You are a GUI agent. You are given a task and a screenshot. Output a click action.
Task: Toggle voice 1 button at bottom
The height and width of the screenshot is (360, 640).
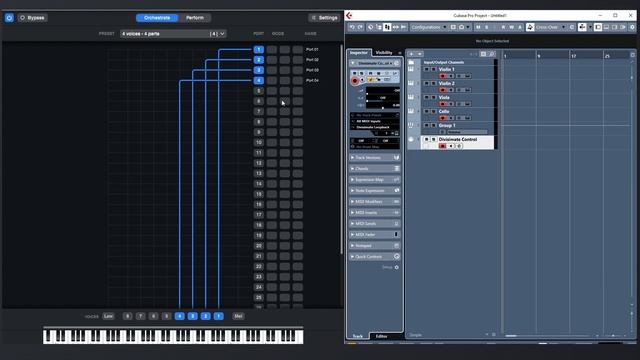point(218,316)
